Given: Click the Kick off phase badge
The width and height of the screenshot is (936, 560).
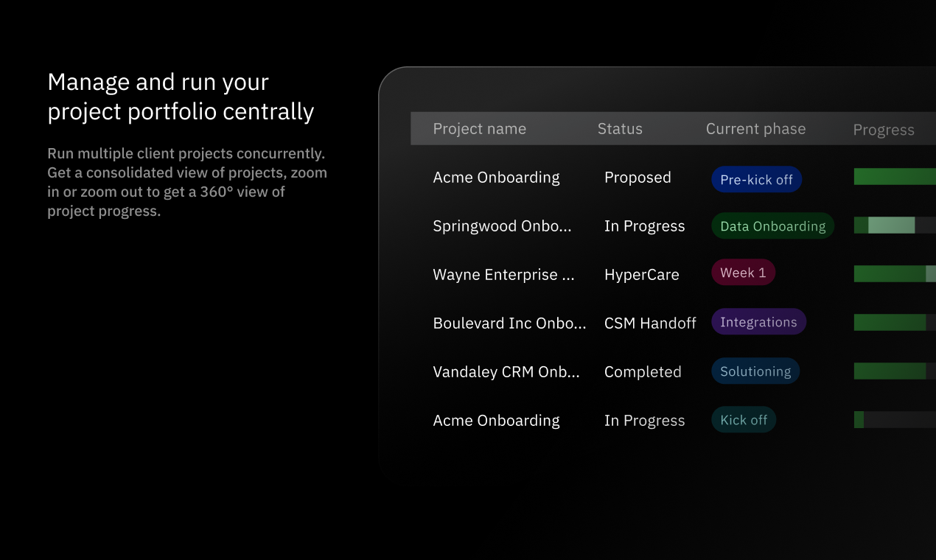Looking at the screenshot, I should click(744, 420).
